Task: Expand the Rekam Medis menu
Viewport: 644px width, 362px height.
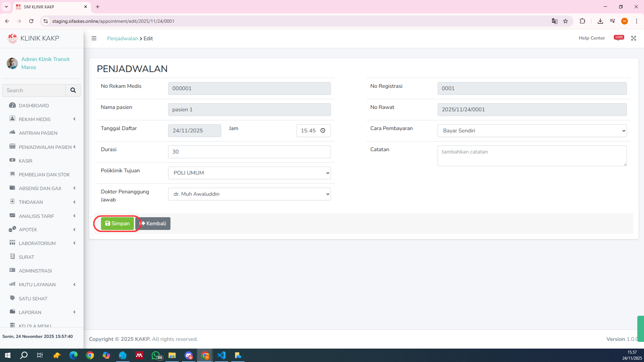Action: (35, 119)
